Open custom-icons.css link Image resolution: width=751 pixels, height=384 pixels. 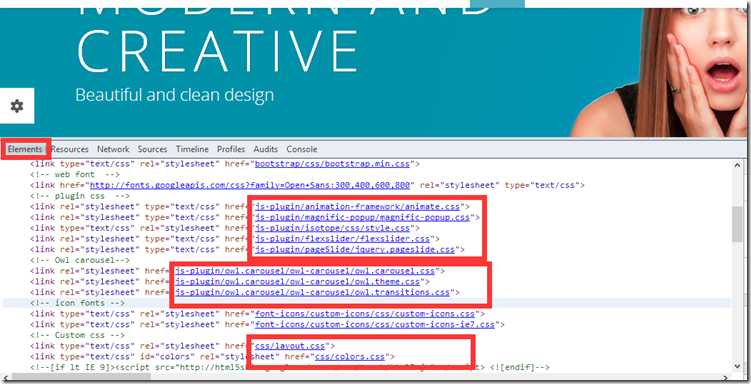[x=364, y=314]
